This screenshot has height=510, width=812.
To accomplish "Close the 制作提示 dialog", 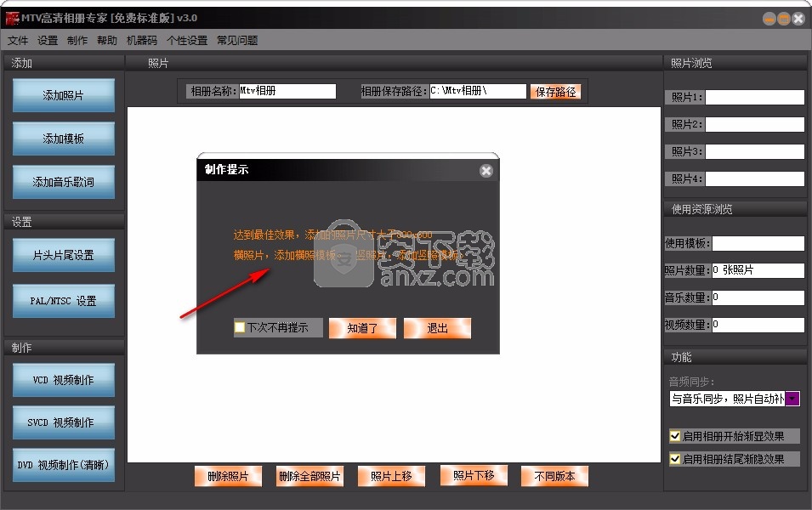I will (x=485, y=171).
